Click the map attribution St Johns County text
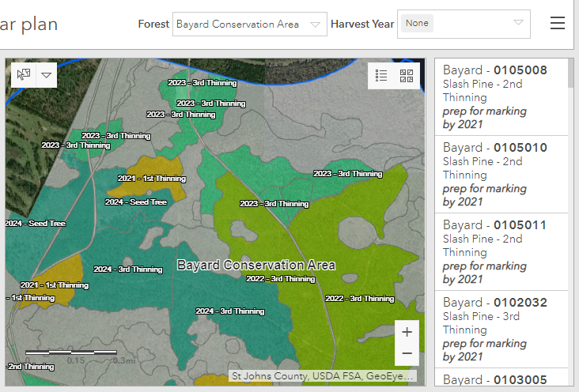The width and height of the screenshot is (579, 392). 323,375
